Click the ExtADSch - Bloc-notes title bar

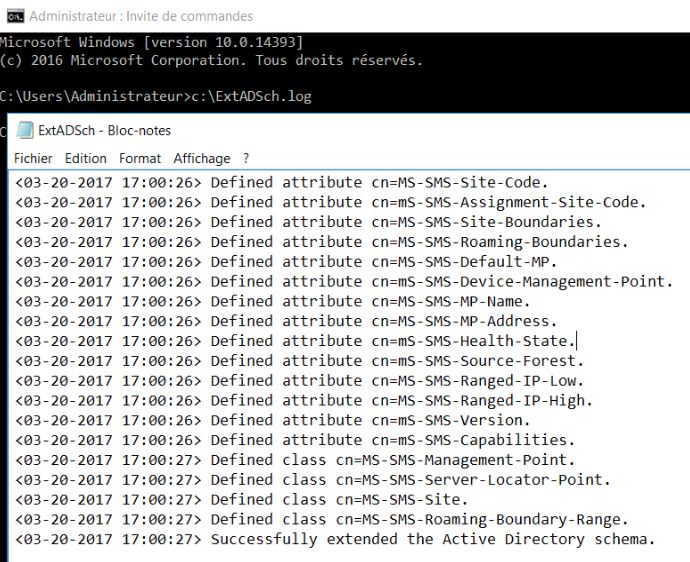coord(105,130)
